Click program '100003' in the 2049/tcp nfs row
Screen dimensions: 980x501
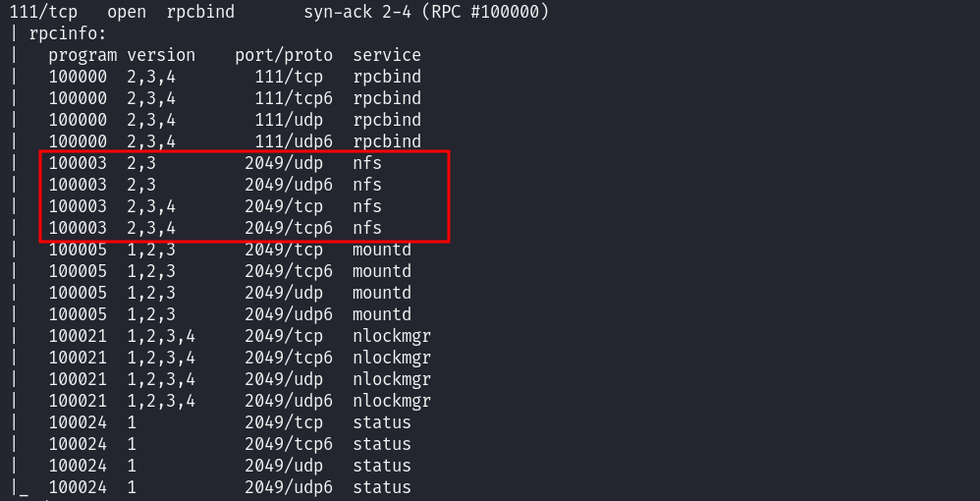coord(78,206)
